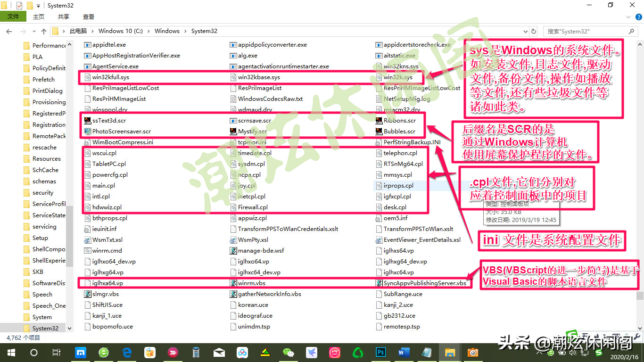Open WeChat from the taskbar
This screenshot has width=644, height=362.
coord(288,353)
